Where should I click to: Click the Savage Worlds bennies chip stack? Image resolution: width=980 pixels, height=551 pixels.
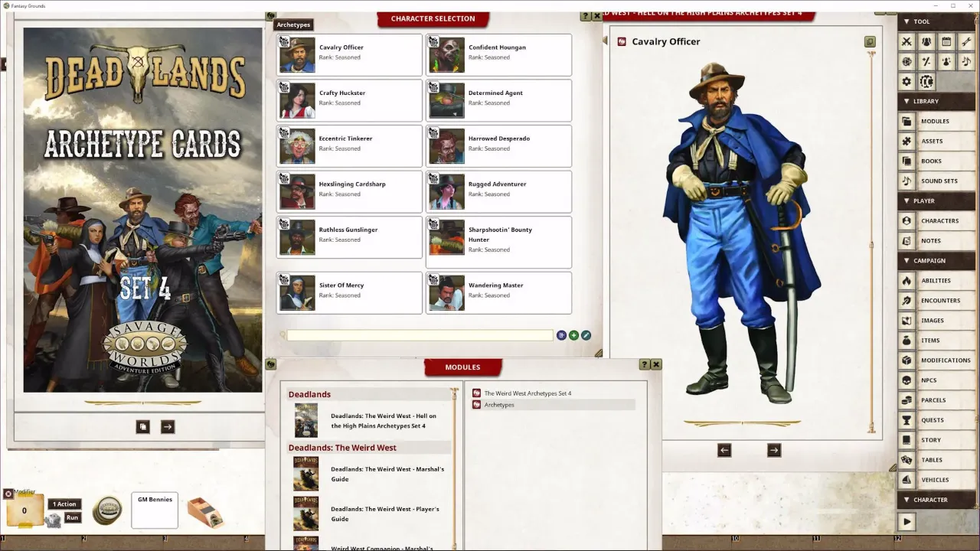(x=107, y=510)
